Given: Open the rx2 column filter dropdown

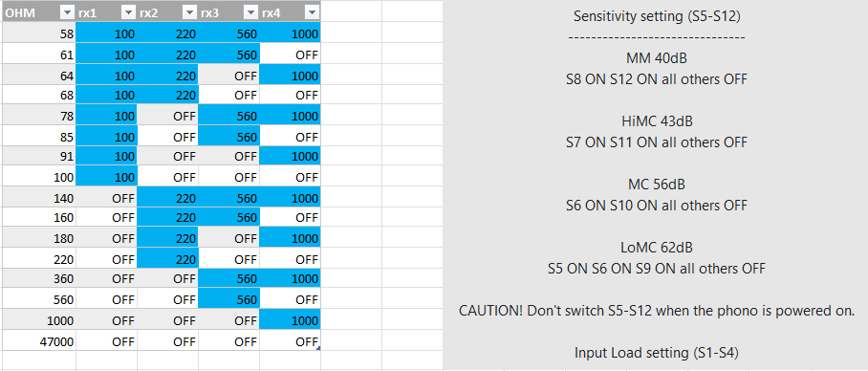Looking at the screenshot, I should click(189, 12).
